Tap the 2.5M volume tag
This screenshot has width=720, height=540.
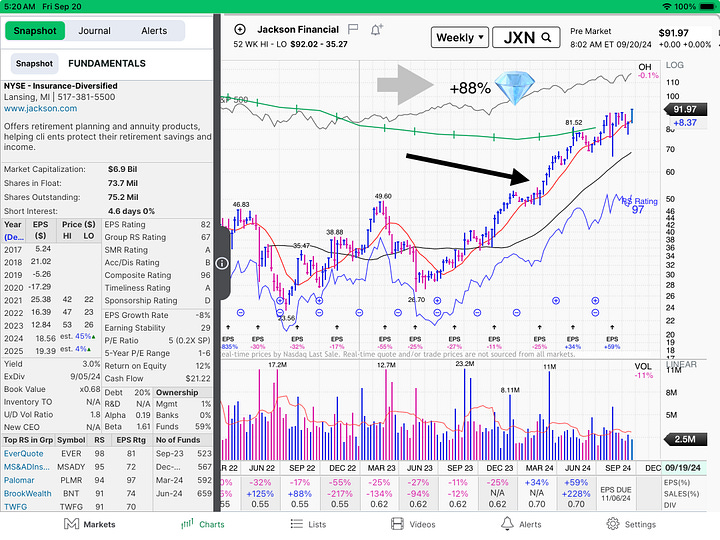[686, 439]
